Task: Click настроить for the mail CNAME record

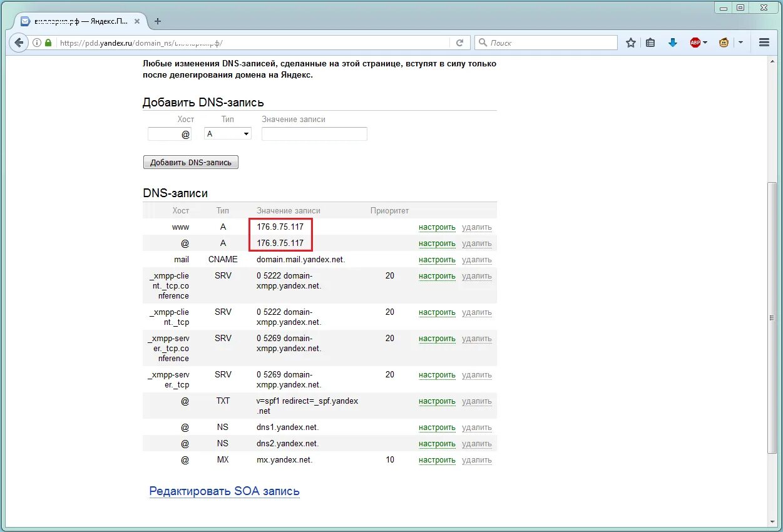Action: (x=437, y=260)
